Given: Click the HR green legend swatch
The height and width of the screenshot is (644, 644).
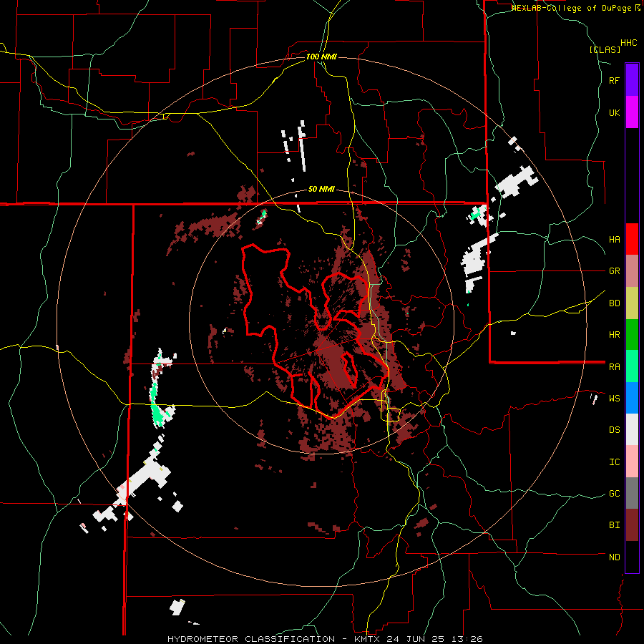Looking at the screenshot, I should 632,335.
